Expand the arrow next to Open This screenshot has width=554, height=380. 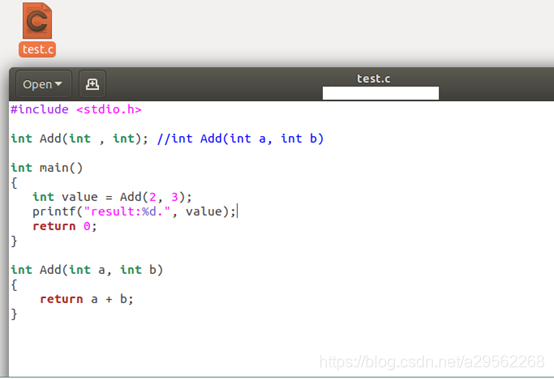tap(58, 84)
